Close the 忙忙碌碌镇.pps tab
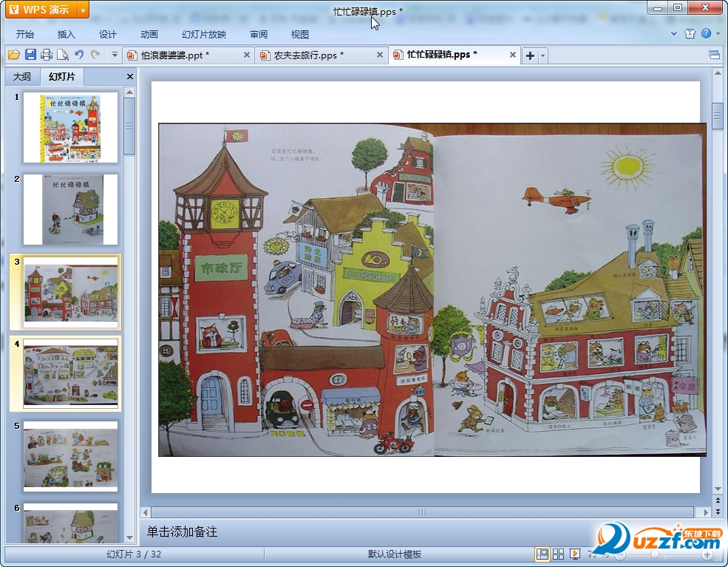This screenshot has width=728, height=567. coord(513,55)
